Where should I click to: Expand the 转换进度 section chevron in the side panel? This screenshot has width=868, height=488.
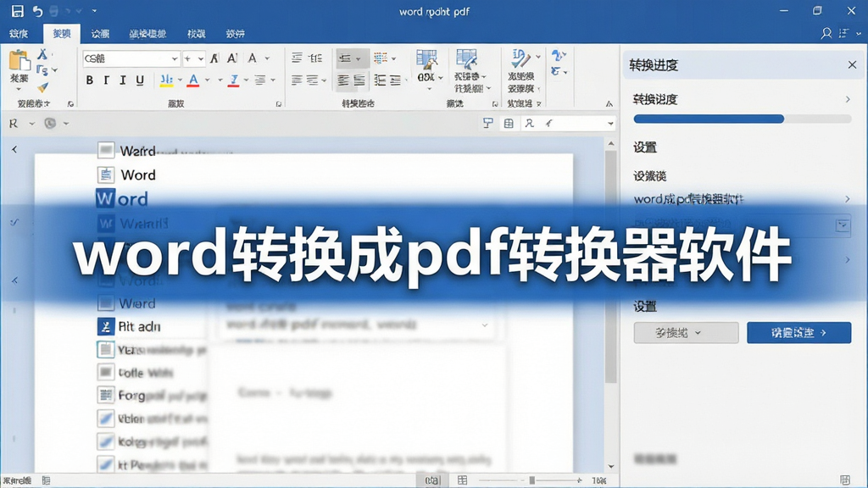coord(848,100)
